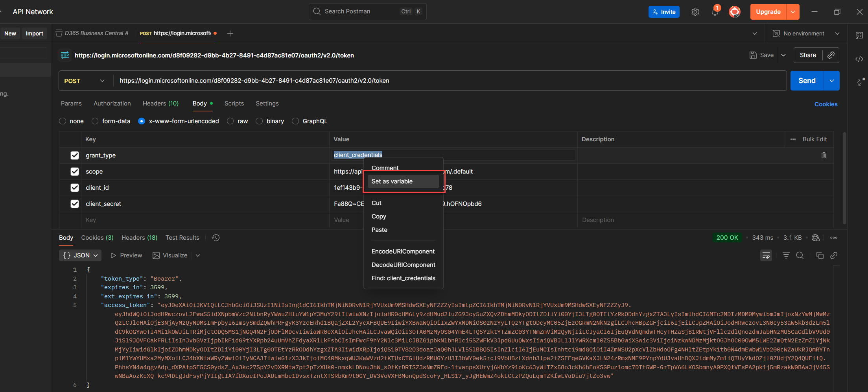Viewport: 868px width, 392px height.
Task: Copy the response body to clipboard
Action: pyautogui.click(x=820, y=255)
